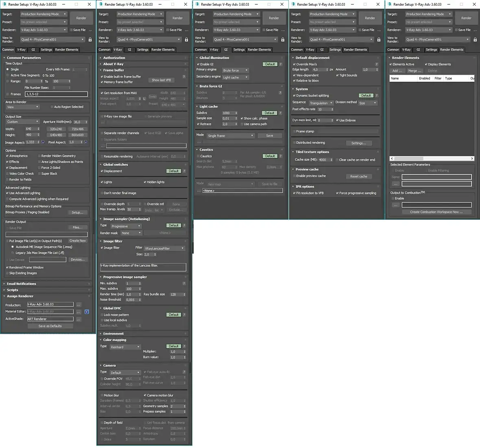
Task: Open help beside Enable GI Default button
Action: click(280, 64)
